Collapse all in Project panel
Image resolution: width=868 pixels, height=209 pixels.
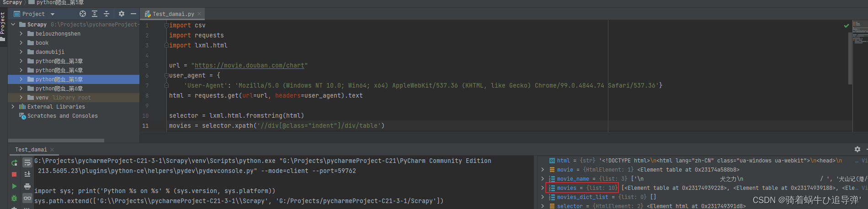pyautogui.click(x=107, y=14)
